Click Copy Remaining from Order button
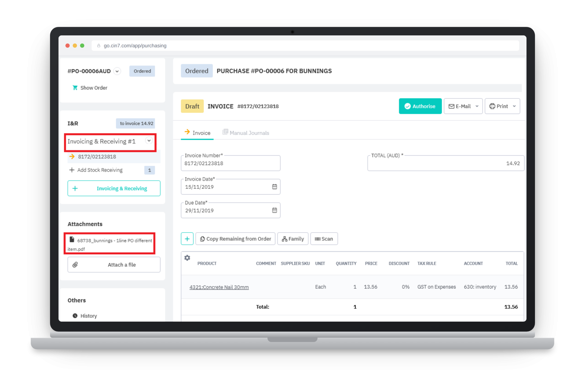This screenshot has width=585, height=392. coord(235,239)
